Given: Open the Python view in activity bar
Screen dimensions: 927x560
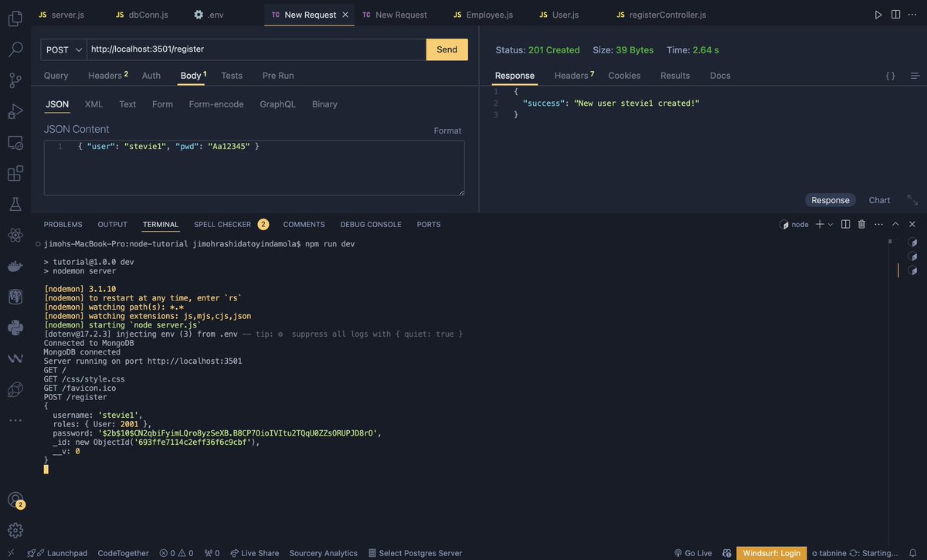Looking at the screenshot, I should 15,328.
